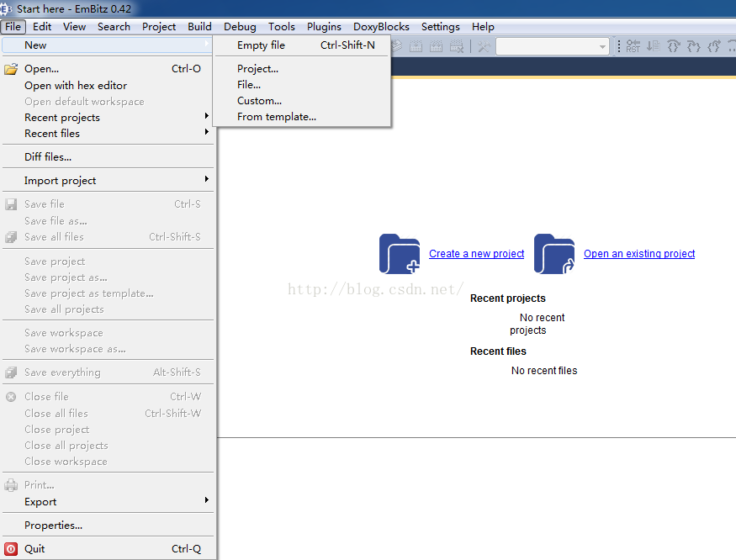Image resolution: width=736 pixels, height=560 pixels.
Task: Click the Step into debug icon
Action: click(694, 46)
